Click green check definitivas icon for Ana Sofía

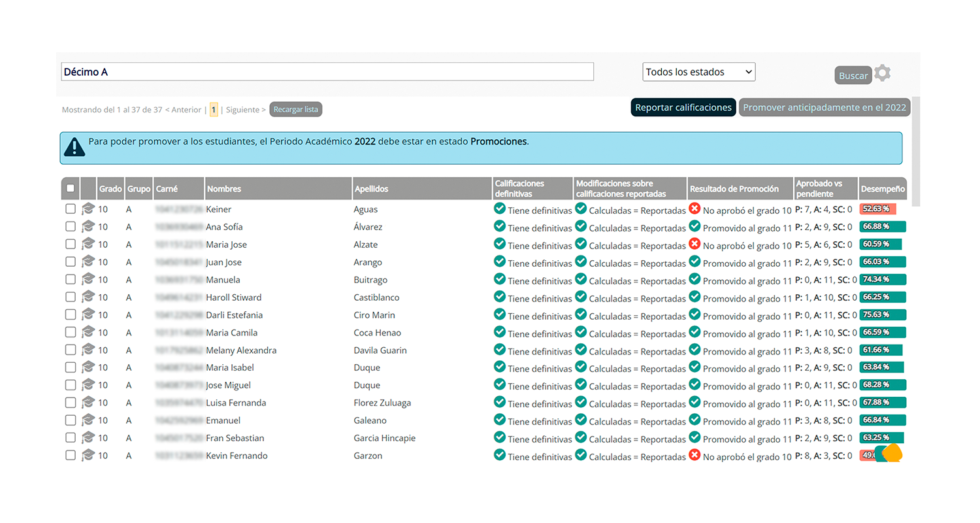[x=500, y=226]
